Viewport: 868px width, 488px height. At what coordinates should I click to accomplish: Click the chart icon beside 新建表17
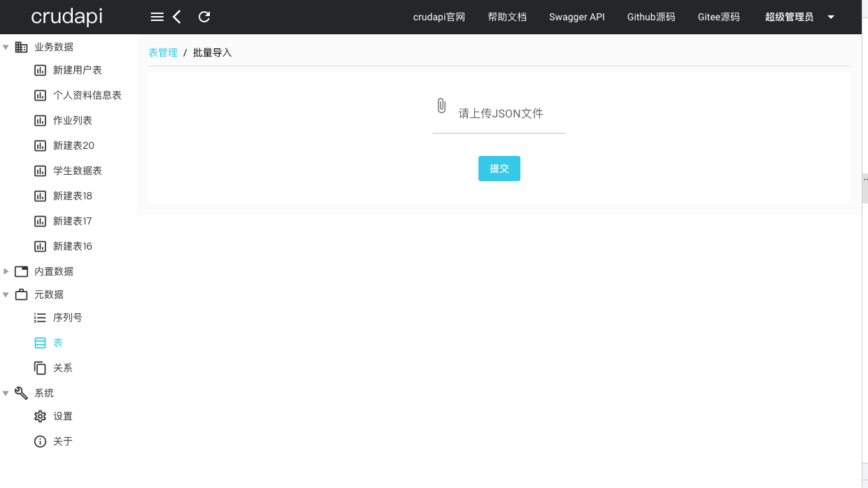pyautogui.click(x=40, y=221)
